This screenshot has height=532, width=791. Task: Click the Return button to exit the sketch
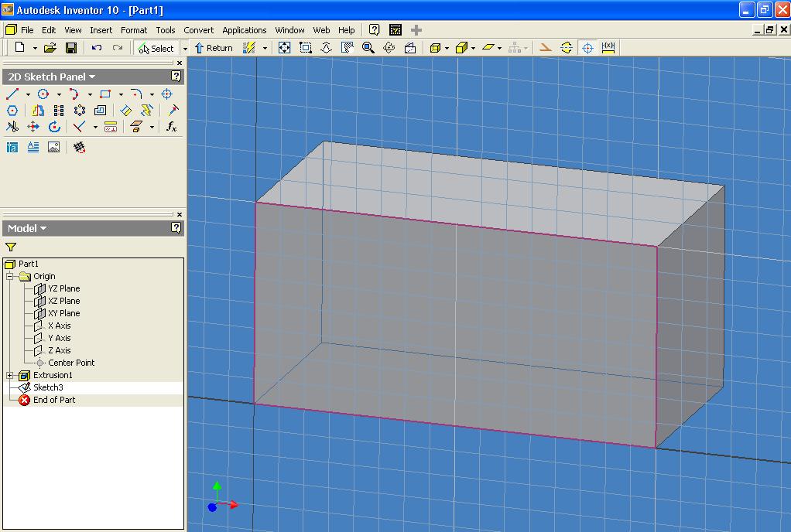pyautogui.click(x=214, y=48)
